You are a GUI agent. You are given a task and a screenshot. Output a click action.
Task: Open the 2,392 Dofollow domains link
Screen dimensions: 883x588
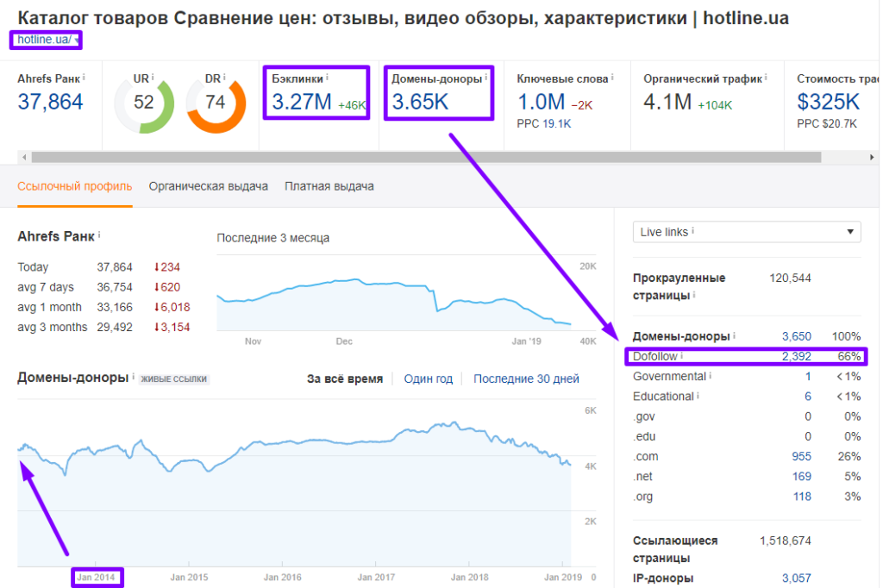pyautogui.click(x=796, y=356)
